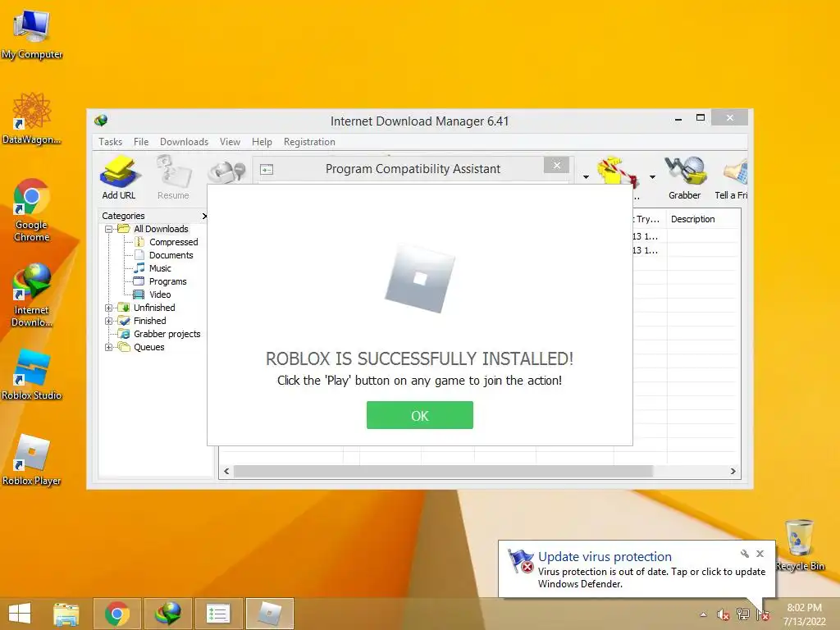Select the Music category
This screenshot has height=630, width=840.
coord(160,268)
